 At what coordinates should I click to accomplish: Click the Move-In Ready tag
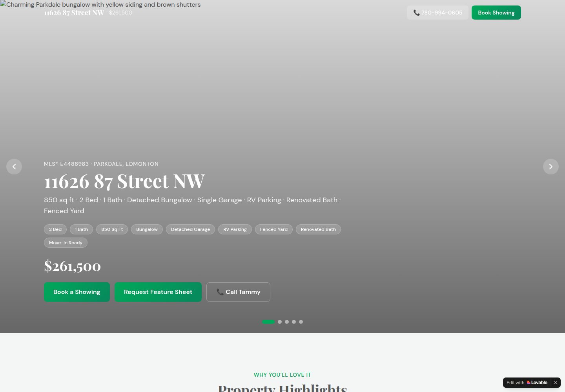tap(66, 243)
